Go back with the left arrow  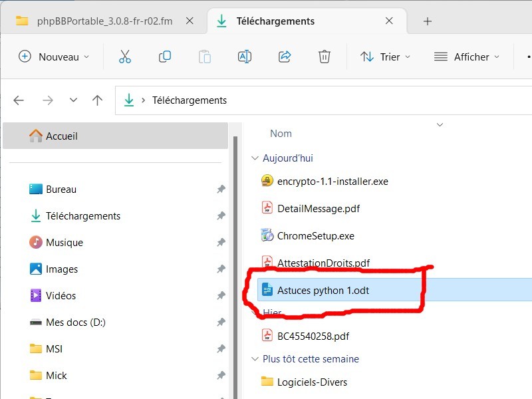(19, 100)
